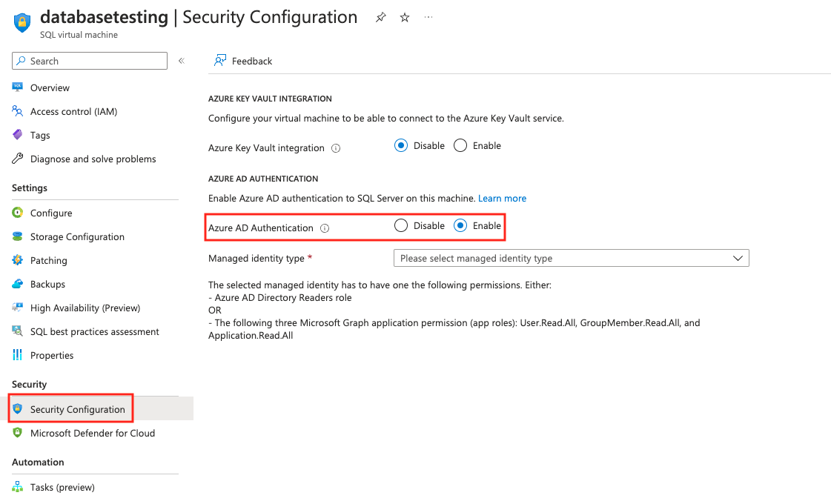The width and height of the screenshot is (831, 504).
Task: Select Disable for Azure AD Authentication
Action: (401, 226)
